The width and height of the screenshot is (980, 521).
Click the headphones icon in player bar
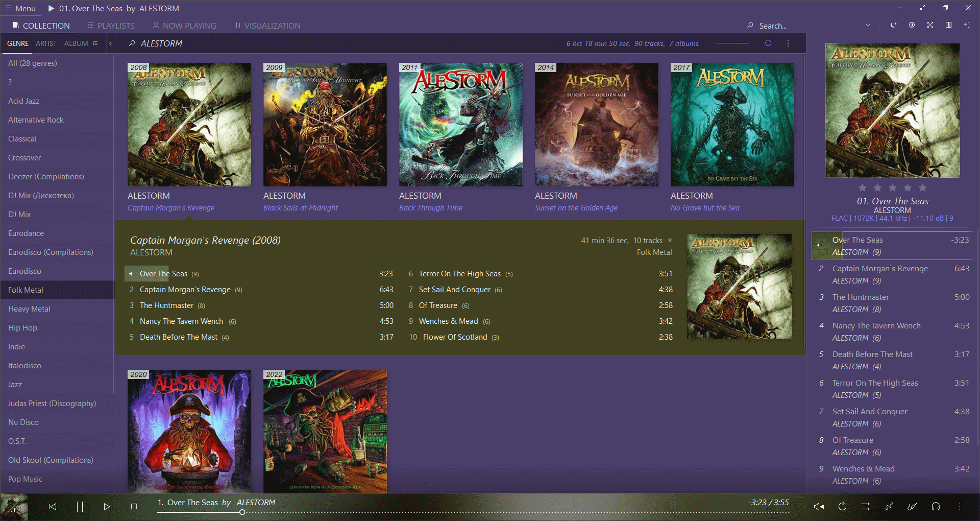936,506
